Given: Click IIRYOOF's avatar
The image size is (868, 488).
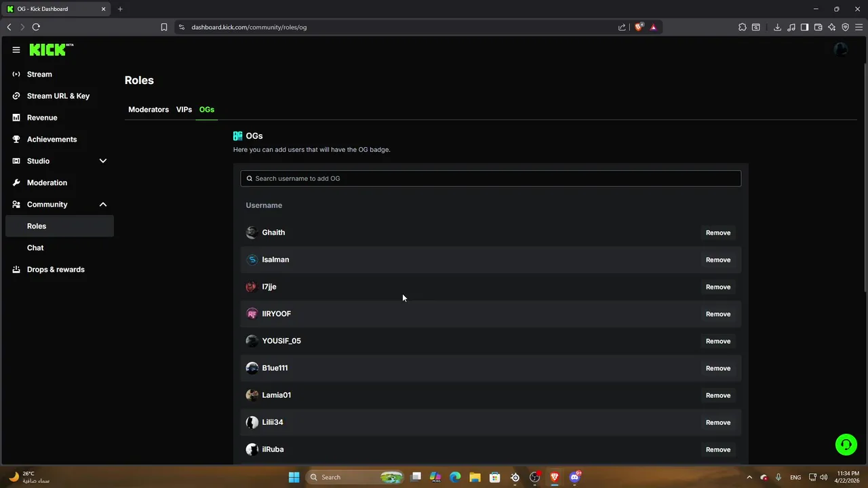Looking at the screenshot, I should pos(252,314).
